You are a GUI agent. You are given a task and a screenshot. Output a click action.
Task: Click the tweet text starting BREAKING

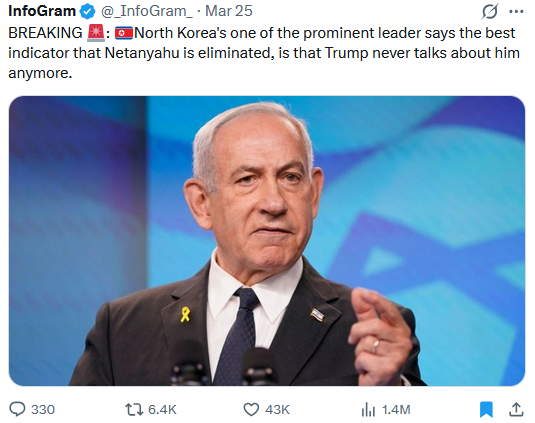pyautogui.click(x=263, y=53)
